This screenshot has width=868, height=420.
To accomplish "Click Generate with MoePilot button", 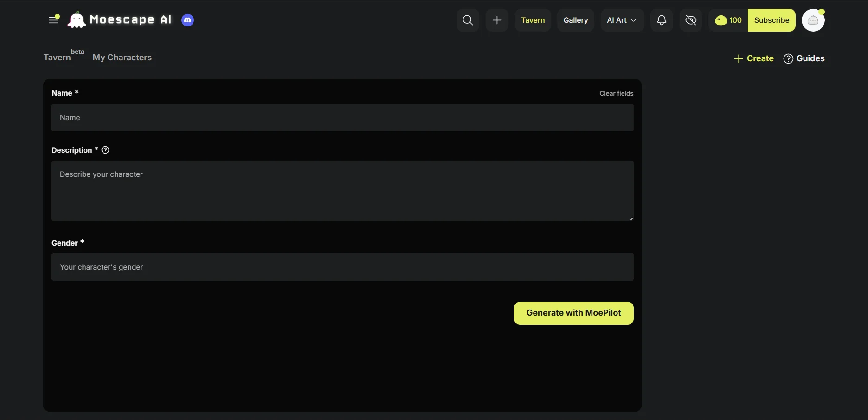I will point(573,313).
